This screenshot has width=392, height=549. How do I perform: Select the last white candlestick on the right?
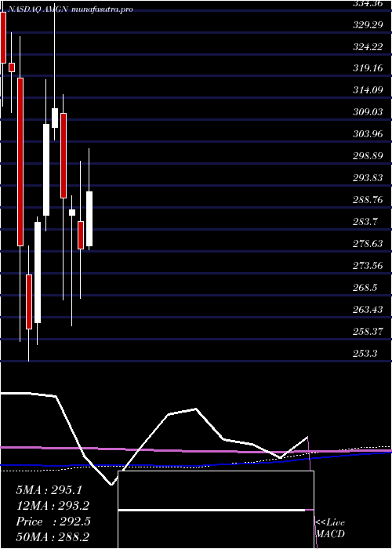[89, 219]
